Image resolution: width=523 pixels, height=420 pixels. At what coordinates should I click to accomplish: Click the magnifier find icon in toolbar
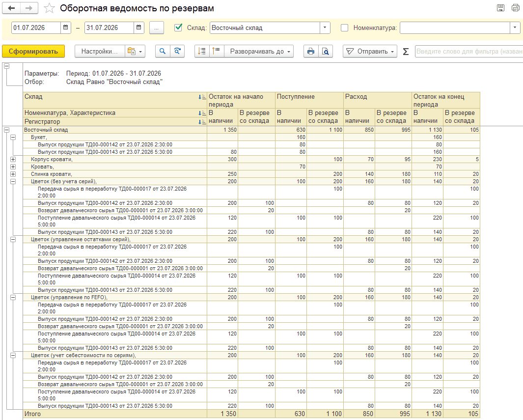click(x=163, y=52)
